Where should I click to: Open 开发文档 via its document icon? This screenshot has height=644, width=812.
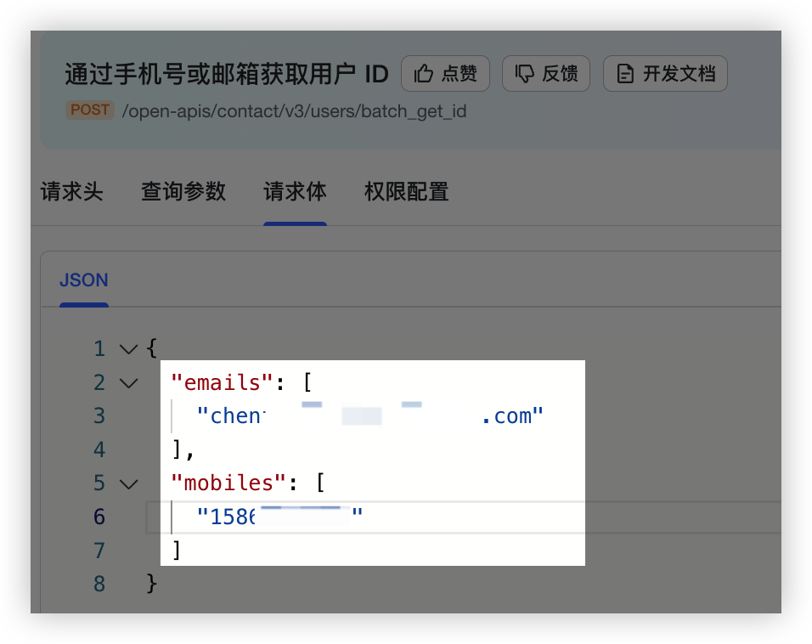[625, 74]
